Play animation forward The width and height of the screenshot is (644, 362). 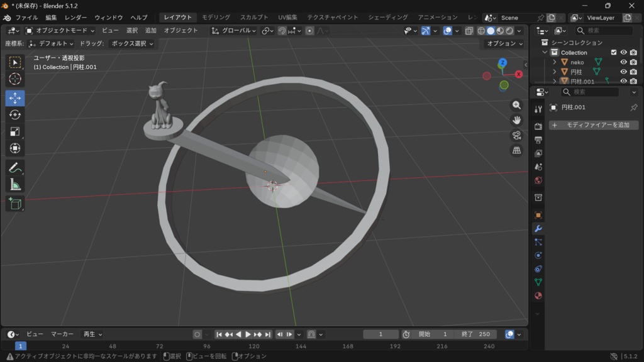click(x=248, y=334)
